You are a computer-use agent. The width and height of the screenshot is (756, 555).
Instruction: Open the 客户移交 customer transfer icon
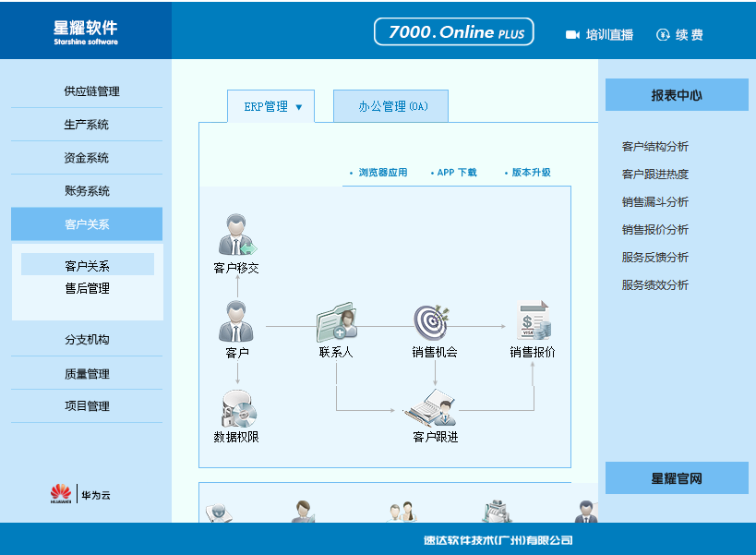(236, 235)
